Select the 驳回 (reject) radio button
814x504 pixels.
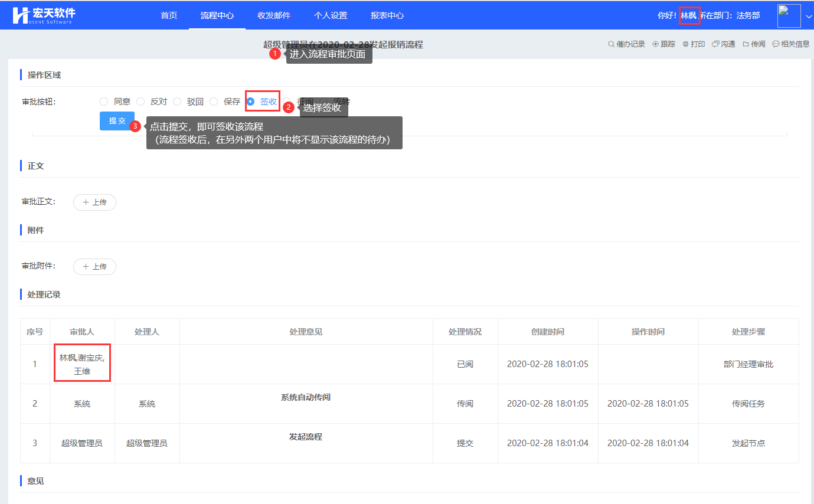tap(177, 102)
